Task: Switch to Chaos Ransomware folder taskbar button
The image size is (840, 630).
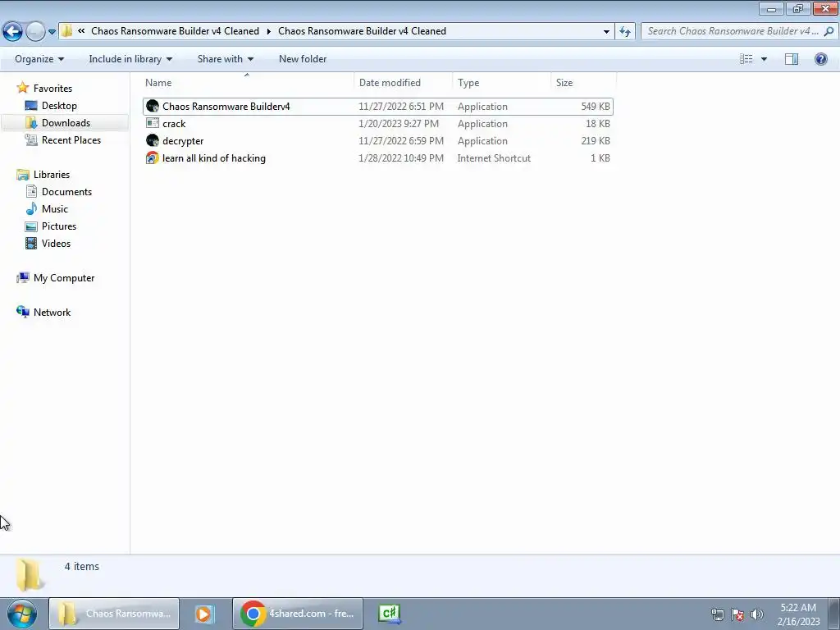Action: [x=114, y=614]
